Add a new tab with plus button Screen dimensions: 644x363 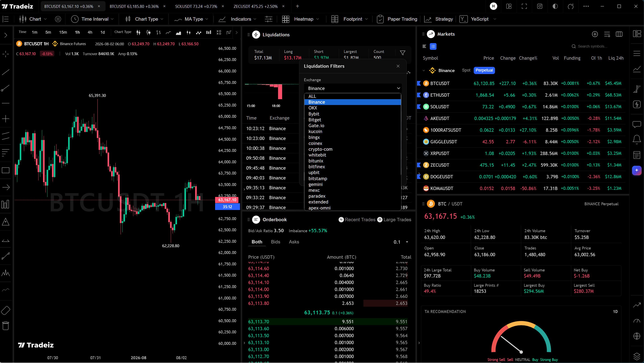tap(298, 6)
